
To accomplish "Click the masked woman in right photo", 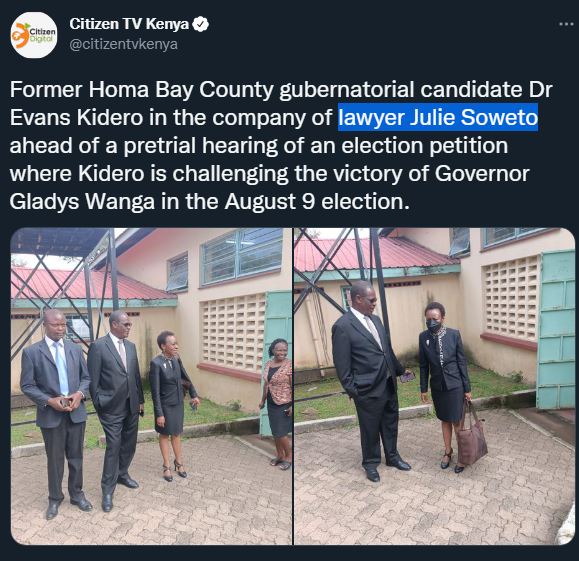I will click(x=444, y=384).
